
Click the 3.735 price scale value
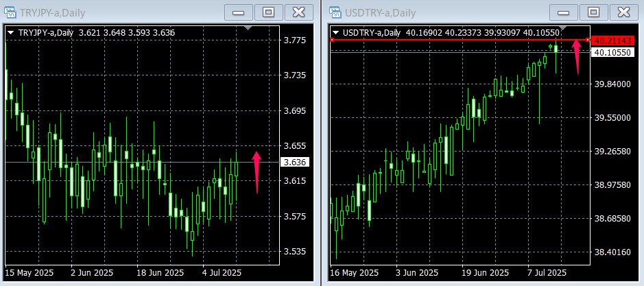click(295, 75)
